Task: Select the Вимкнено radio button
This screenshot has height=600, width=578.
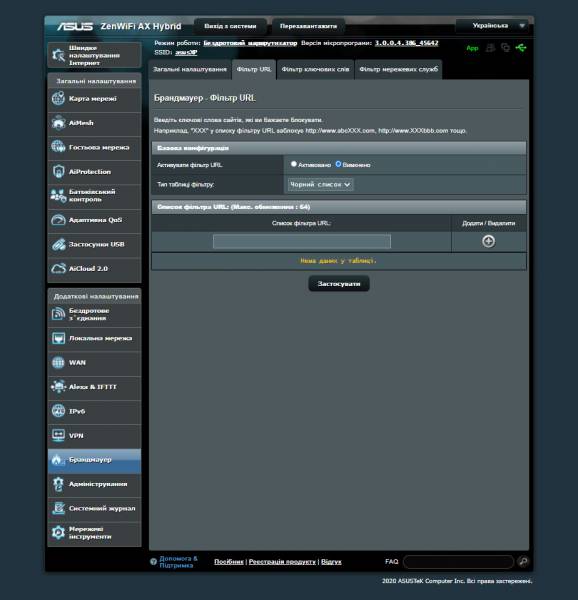Action: tap(338, 164)
